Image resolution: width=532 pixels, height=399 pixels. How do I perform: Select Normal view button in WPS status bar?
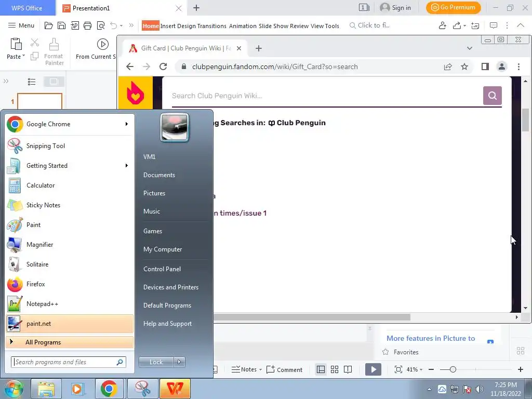(321, 369)
